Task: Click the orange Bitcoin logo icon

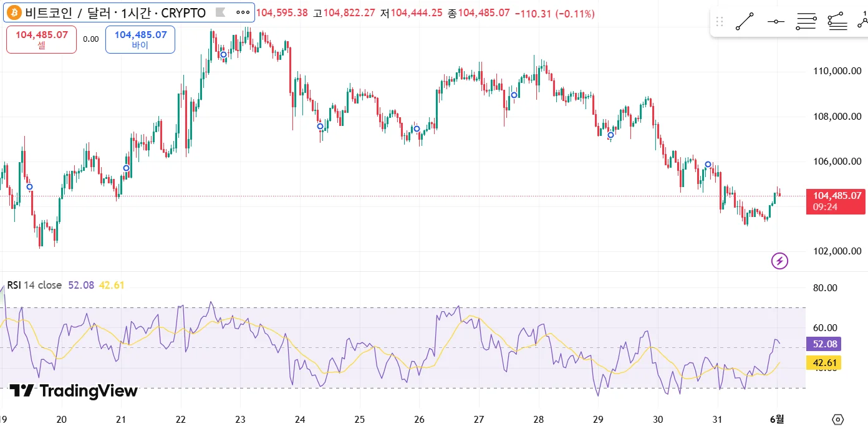Action: tap(14, 12)
